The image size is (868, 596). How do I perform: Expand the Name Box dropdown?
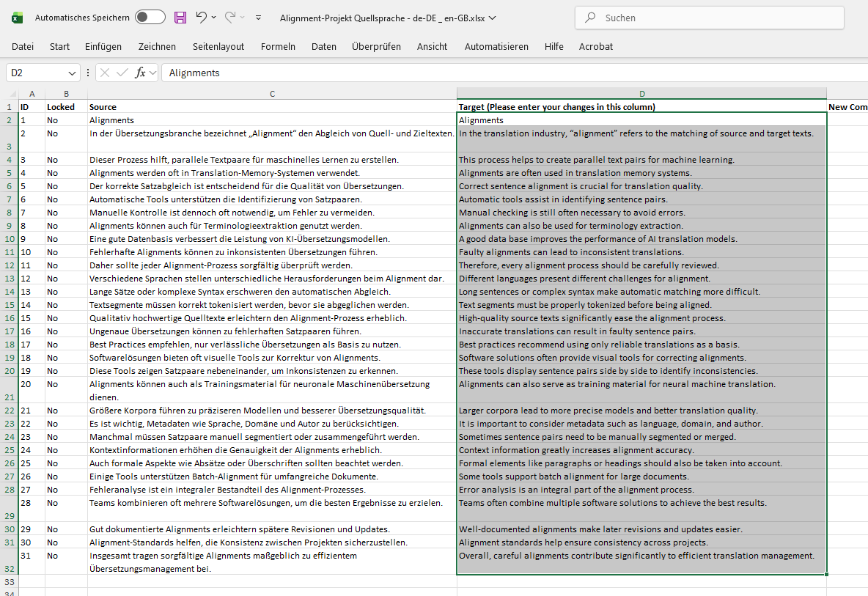point(73,73)
